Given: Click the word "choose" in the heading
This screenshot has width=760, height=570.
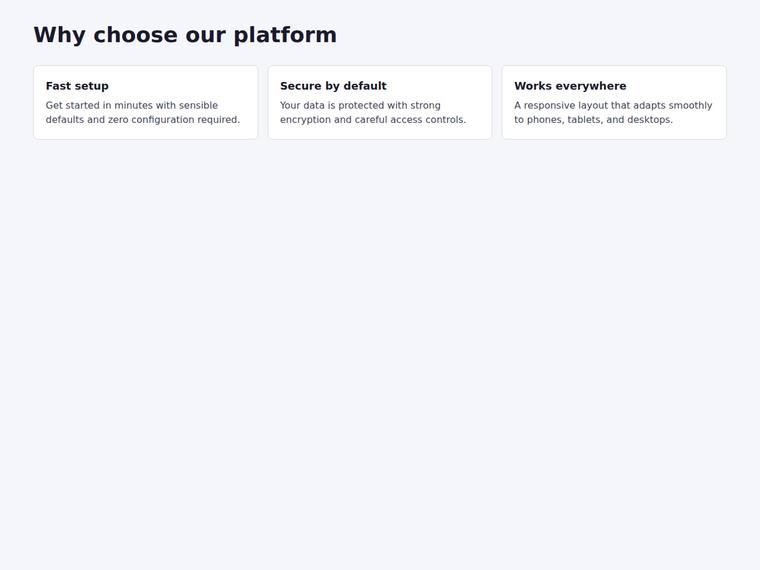Looking at the screenshot, I should [x=135, y=35].
